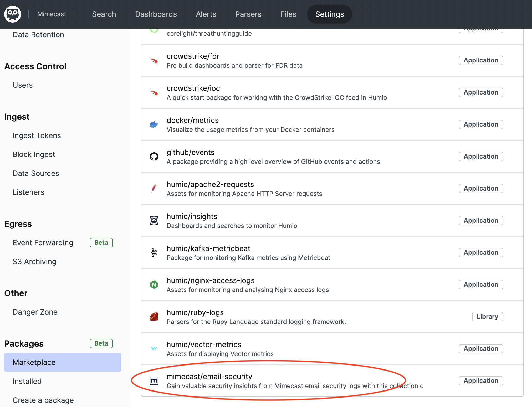Click the Nginx hexagon icon
The image size is (532, 407).
tap(154, 285)
